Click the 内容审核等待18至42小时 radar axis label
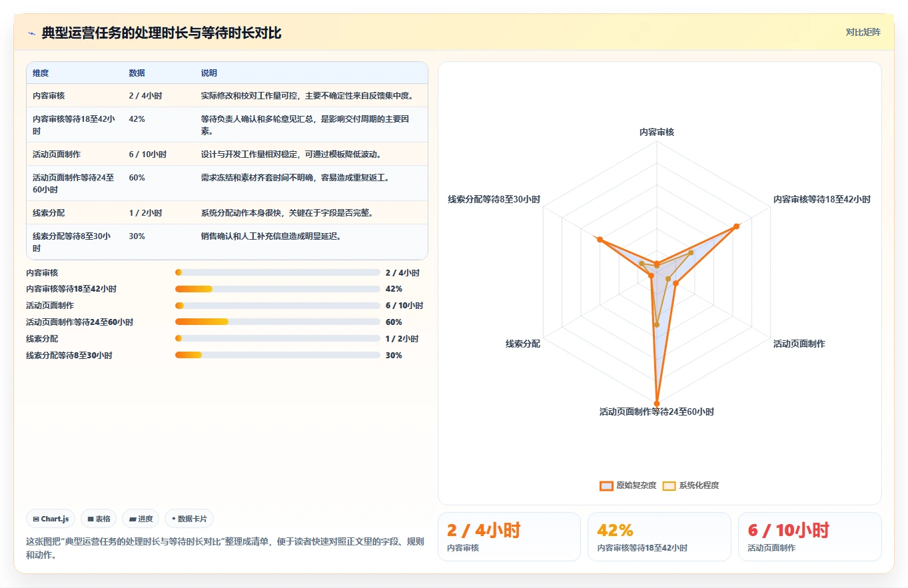908x588 pixels. (821, 199)
